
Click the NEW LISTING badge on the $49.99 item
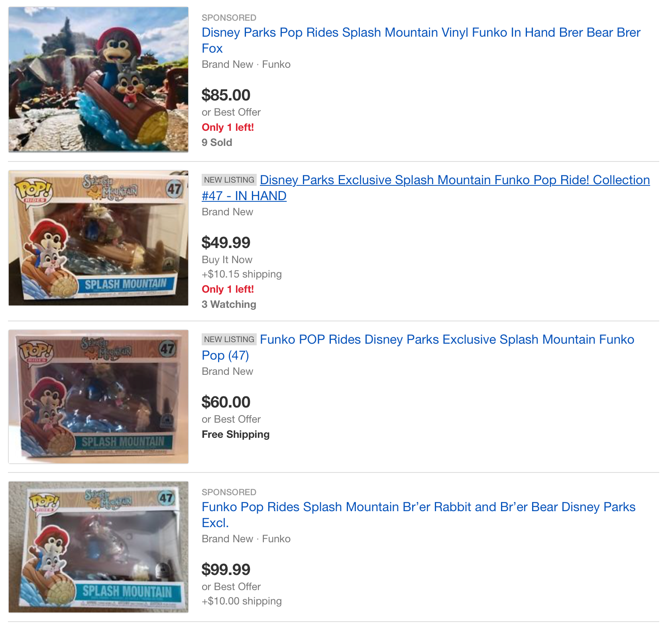tap(229, 180)
